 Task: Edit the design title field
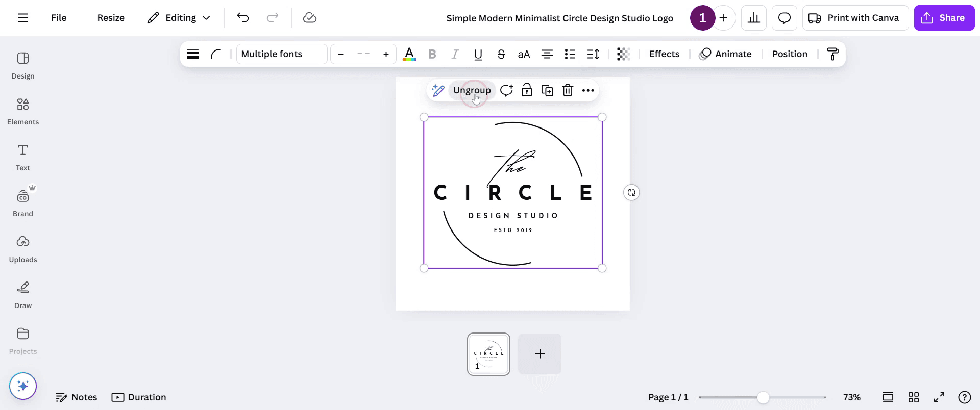click(559, 18)
